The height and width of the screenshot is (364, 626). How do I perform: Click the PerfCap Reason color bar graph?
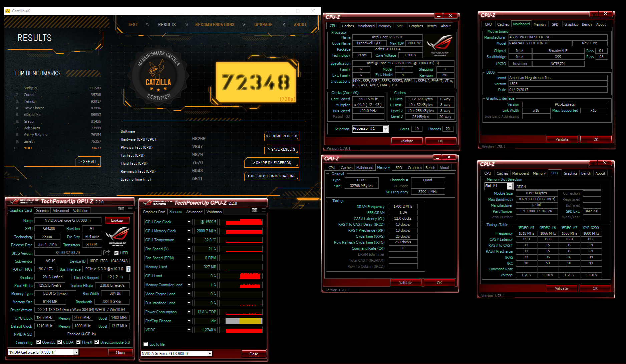(241, 321)
